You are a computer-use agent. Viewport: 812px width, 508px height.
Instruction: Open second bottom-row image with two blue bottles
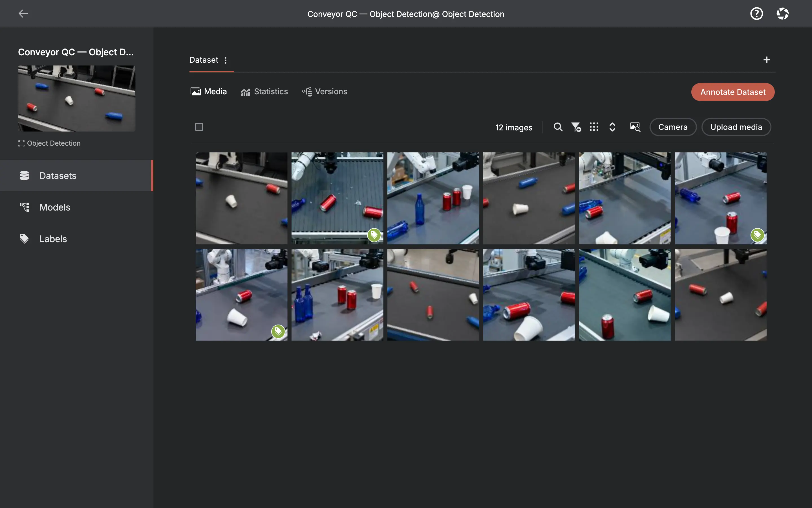click(337, 295)
